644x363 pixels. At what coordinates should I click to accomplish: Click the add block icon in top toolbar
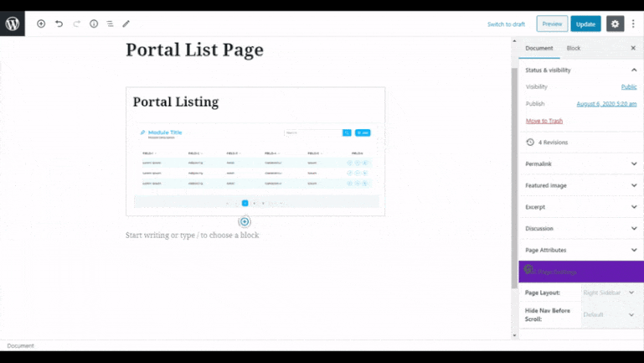coord(41,23)
